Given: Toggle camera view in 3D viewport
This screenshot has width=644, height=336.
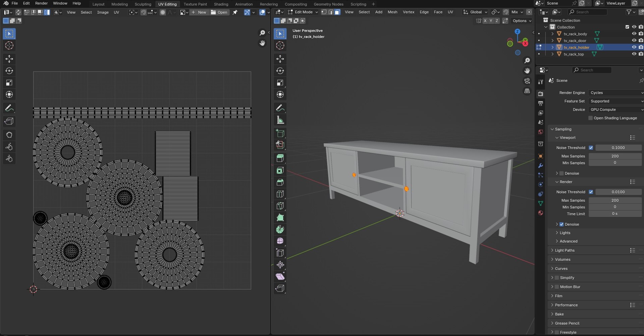Looking at the screenshot, I should tap(527, 81).
